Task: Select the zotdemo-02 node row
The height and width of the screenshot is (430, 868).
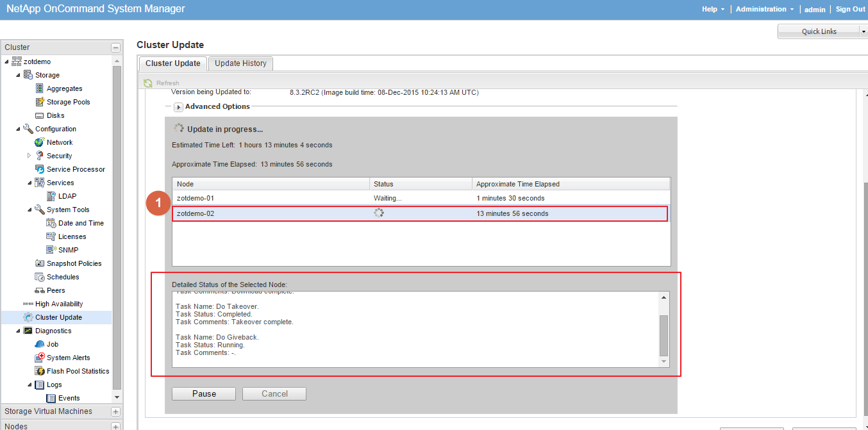Action: (421, 213)
